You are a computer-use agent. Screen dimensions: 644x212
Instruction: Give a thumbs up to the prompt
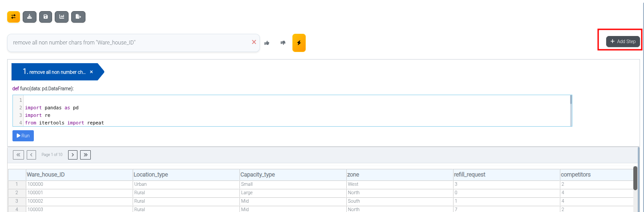267,43
